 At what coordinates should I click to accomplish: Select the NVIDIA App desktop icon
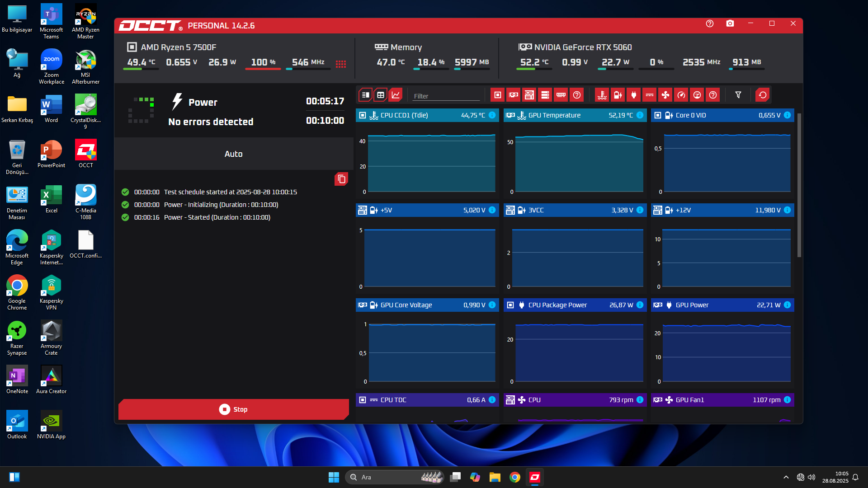(51, 425)
